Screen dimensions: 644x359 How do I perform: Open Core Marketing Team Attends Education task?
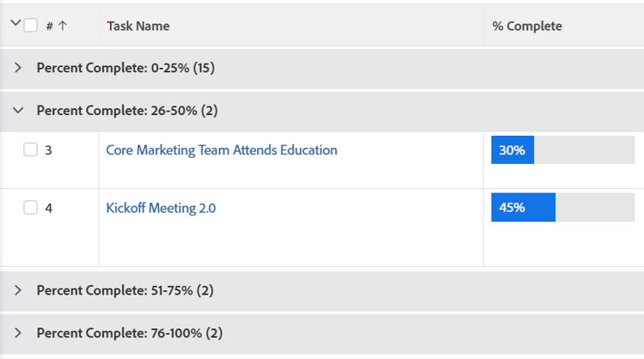[x=222, y=150]
